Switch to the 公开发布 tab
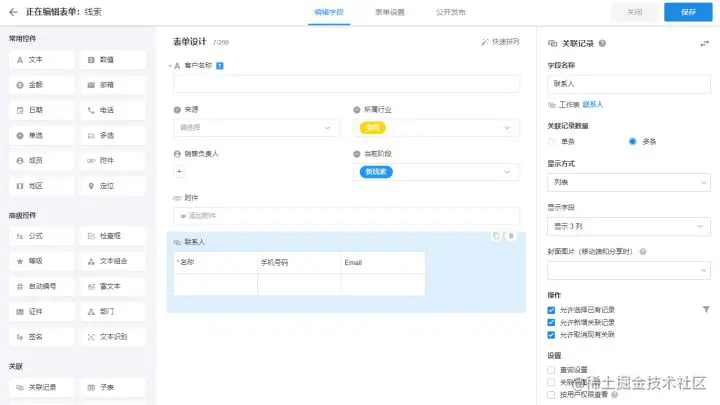The width and height of the screenshot is (720, 405). point(450,12)
